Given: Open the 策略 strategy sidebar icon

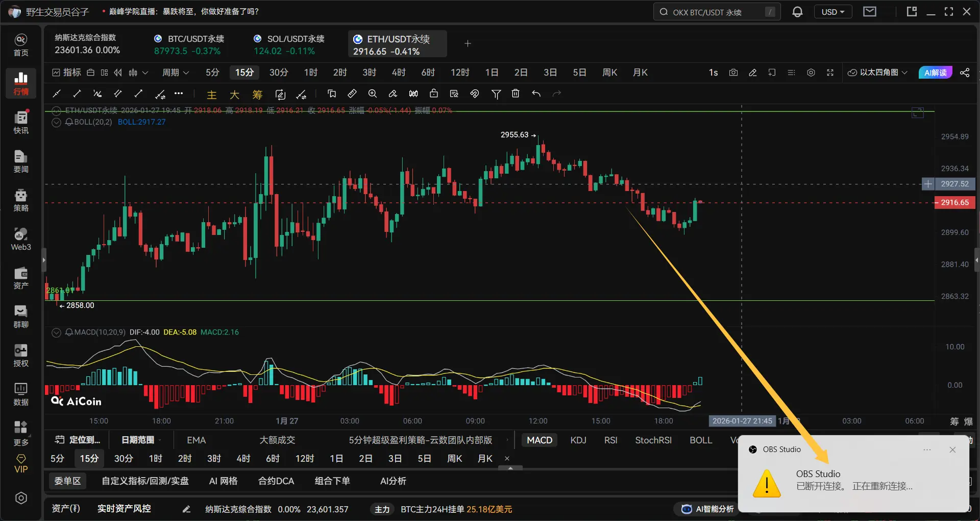Looking at the screenshot, I should point(21,200).
